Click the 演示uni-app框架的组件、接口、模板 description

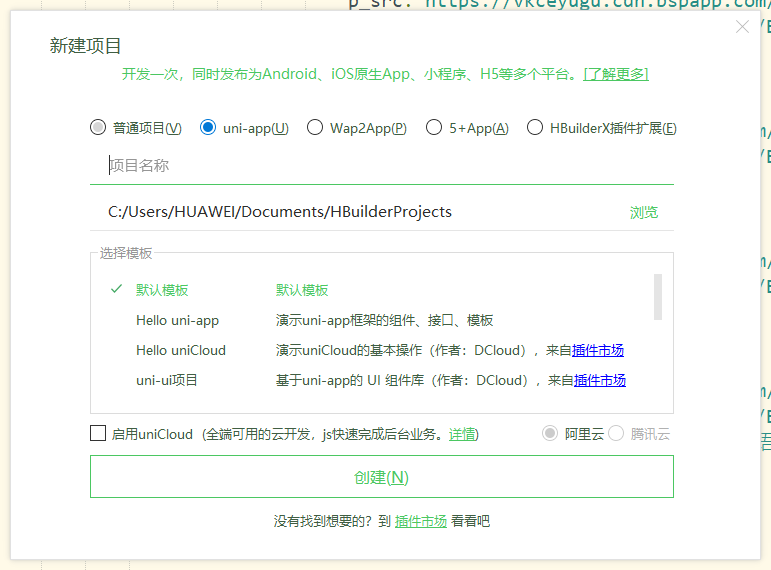385,321
